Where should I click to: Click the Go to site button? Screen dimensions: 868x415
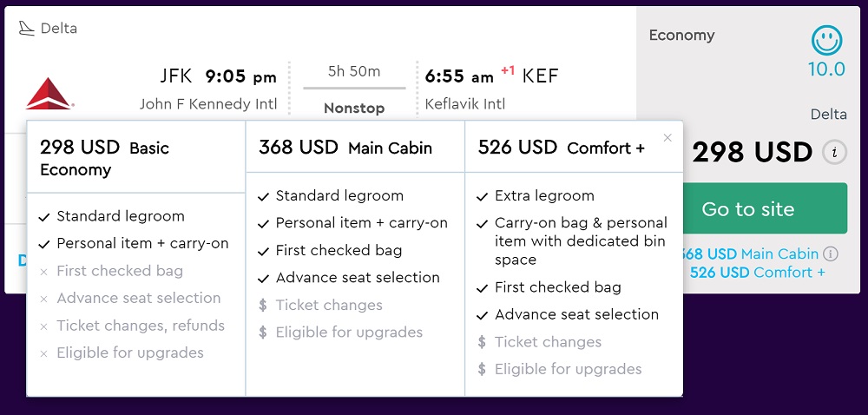click(748, 208)
